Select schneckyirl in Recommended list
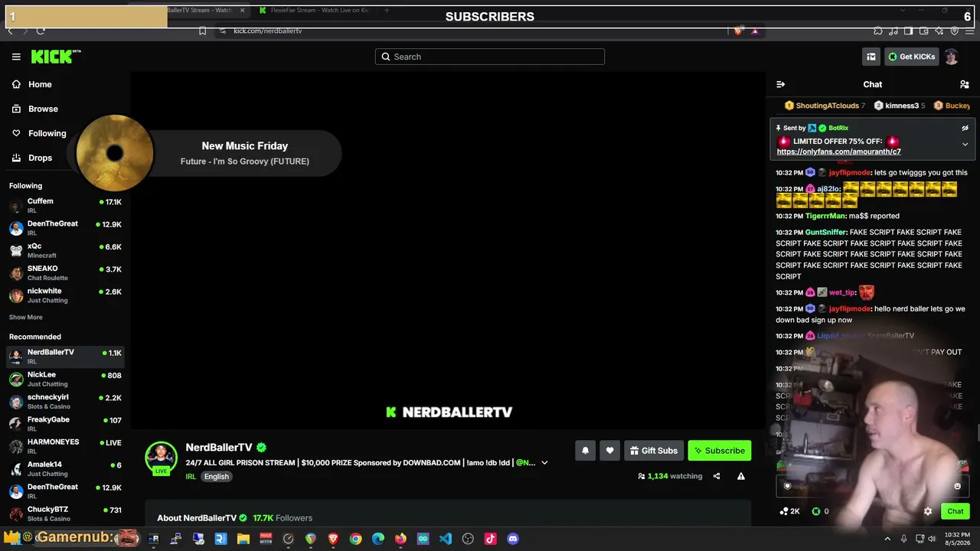 (65, 401)
